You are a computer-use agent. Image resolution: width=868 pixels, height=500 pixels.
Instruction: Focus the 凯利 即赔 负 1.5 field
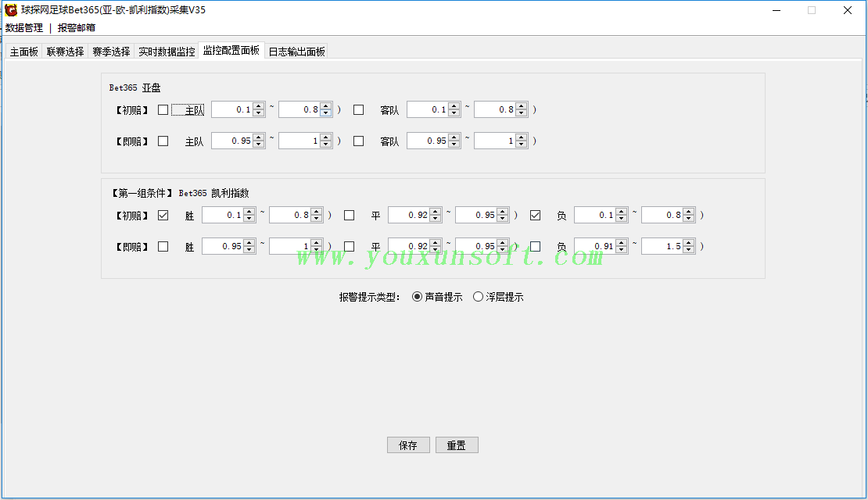pyautogui.click(x=662, y=246)
